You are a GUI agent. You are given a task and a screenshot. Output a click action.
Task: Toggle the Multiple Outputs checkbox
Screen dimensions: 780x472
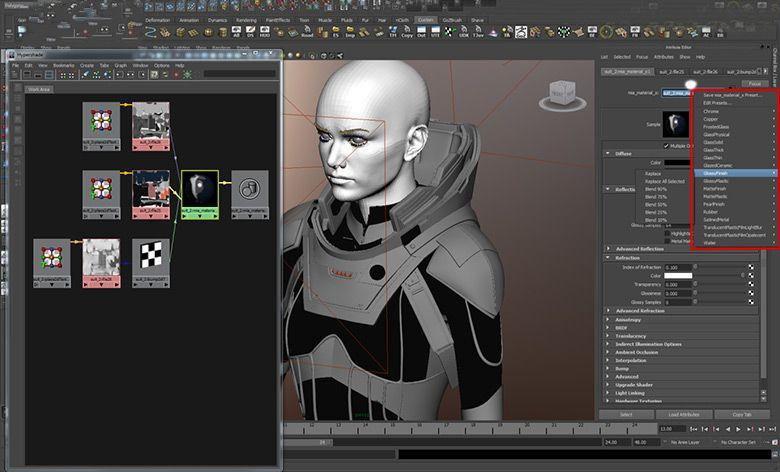(666, 146)
